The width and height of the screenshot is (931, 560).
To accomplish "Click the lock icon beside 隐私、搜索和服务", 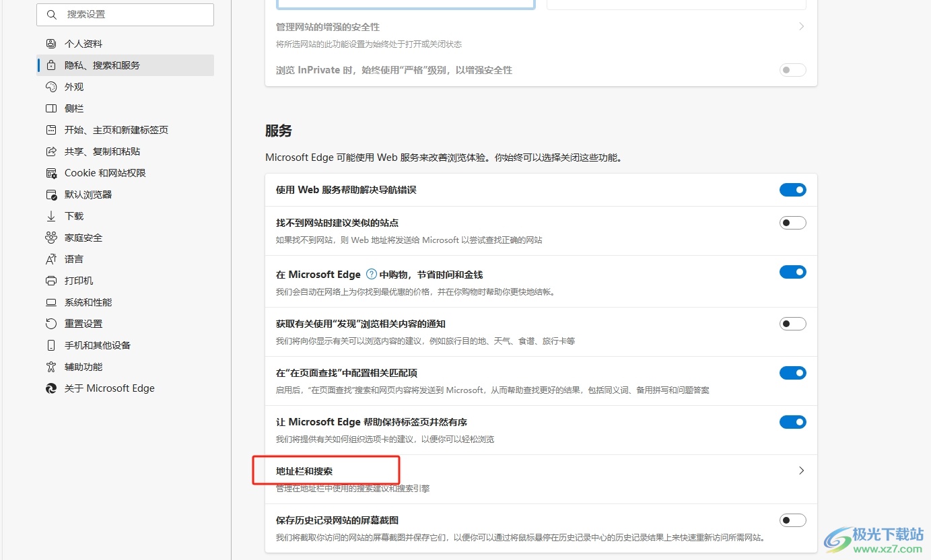I will pyautogui.click(x=51, y=65).
